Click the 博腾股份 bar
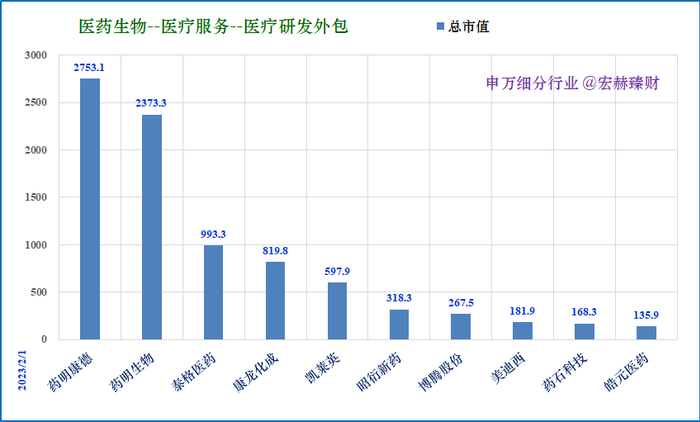The height and width of the screenshot is (422, 700). coord(461,326)
